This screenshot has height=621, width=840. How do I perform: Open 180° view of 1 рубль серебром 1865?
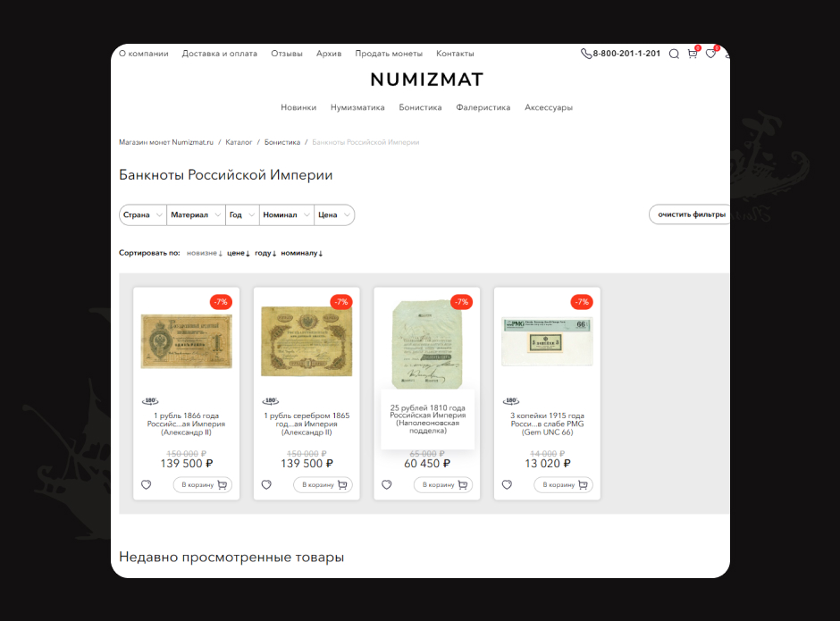(x=271, y=401)
